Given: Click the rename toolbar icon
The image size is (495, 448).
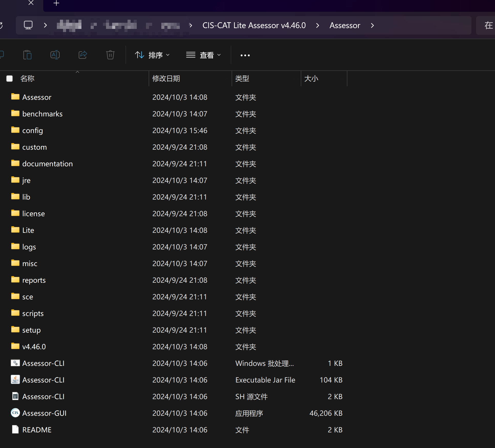Looking at the screenshot, I should click(55, 55).
